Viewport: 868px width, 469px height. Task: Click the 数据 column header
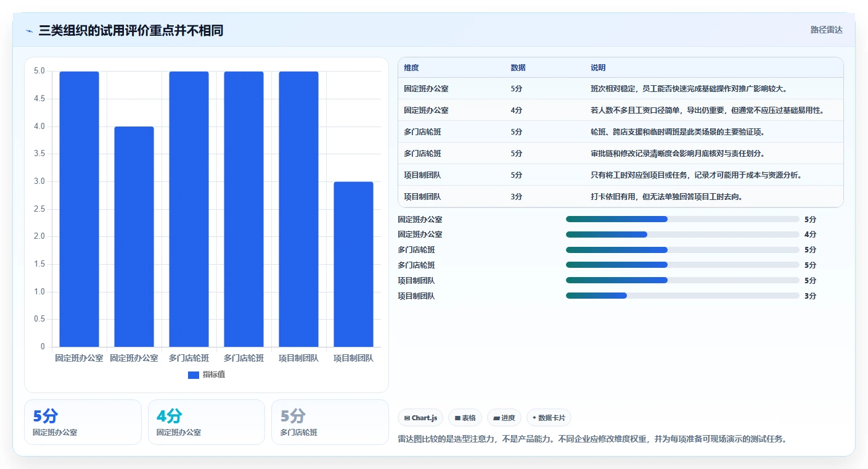[x=518, y=68]
